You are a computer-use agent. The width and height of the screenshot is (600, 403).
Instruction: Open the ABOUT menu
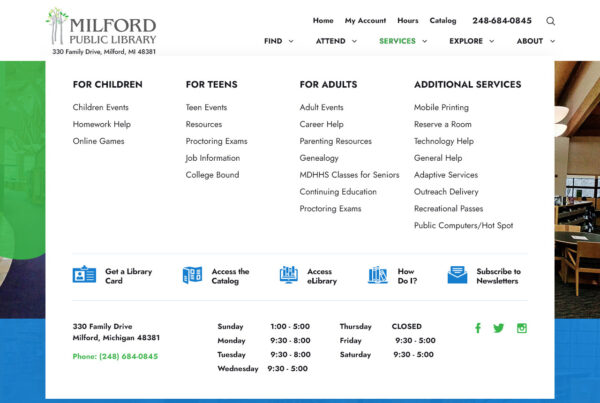click(530, 41)
